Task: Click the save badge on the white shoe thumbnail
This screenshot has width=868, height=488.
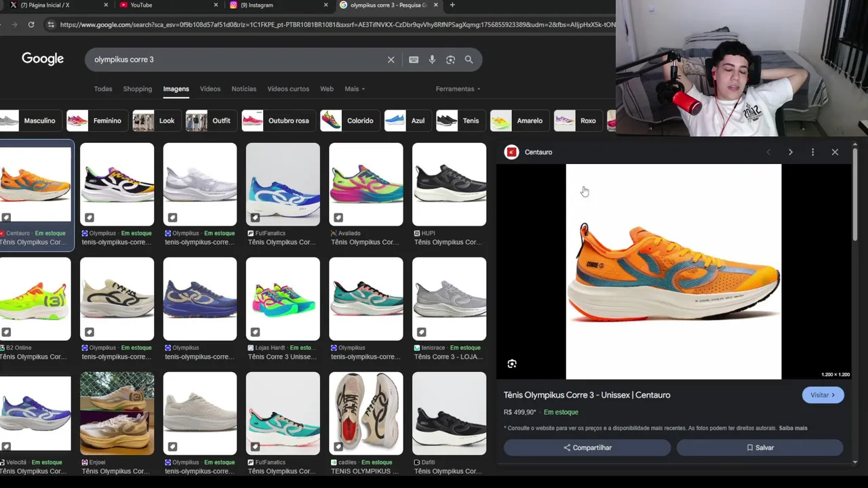Action: pos(172,218)
